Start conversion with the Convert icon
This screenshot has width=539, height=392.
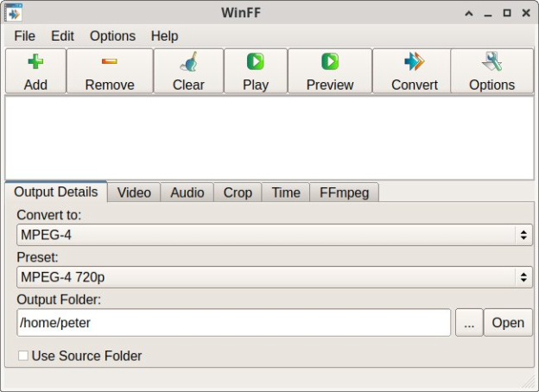tap(415, 62)
